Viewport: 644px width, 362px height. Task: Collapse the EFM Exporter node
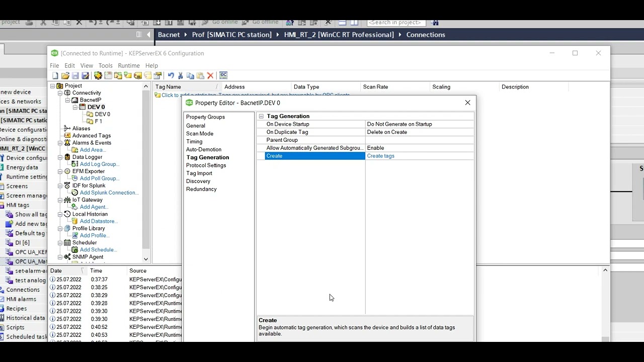point(60,171)
